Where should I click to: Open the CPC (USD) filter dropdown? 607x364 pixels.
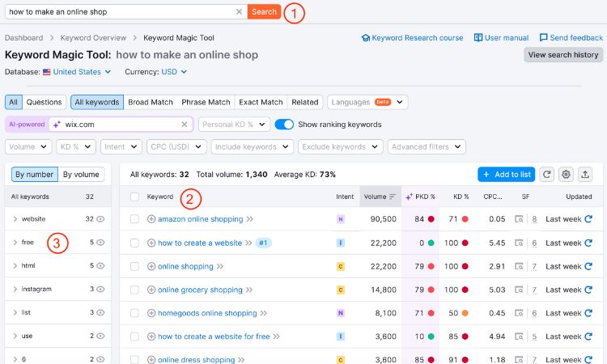point(176,147)
